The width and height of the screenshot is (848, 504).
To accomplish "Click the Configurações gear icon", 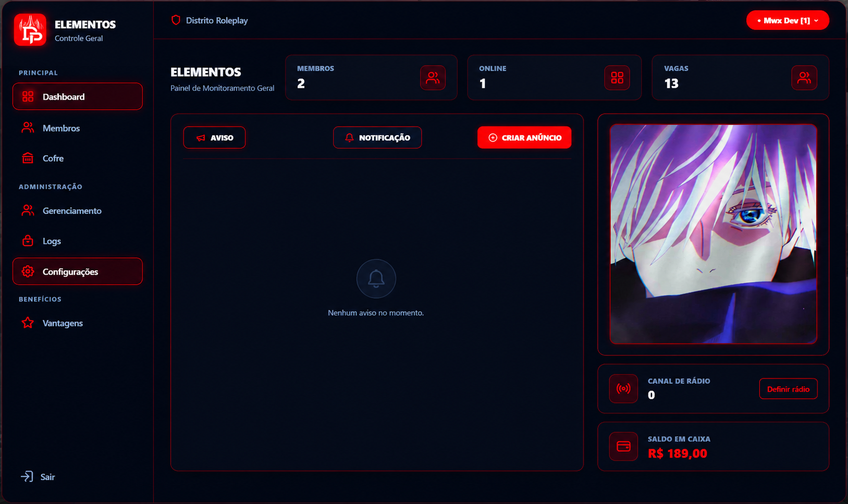I will pyautogui.click(x=28, y=272).
